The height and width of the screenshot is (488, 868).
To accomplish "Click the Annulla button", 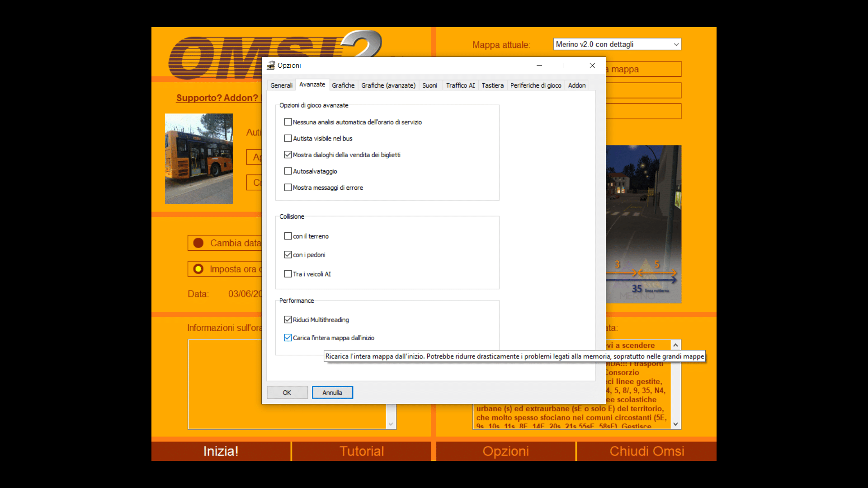I will [332, 393].
